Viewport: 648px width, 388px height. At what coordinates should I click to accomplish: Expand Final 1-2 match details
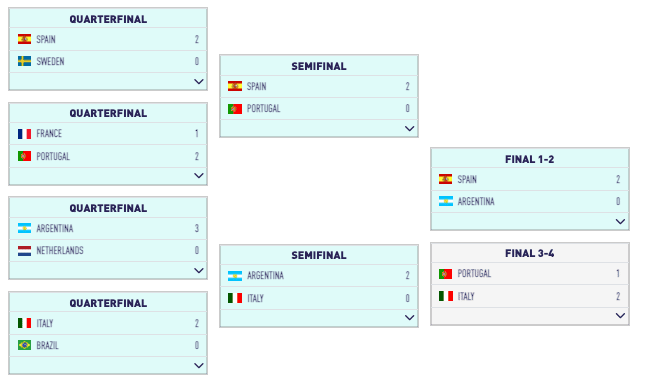click(620, 221)
